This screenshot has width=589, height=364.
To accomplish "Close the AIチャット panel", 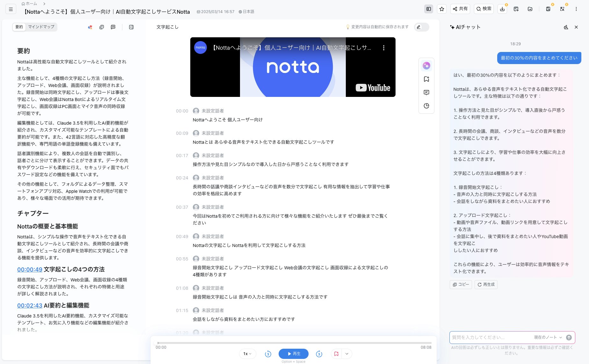I will click(x=576, y=27).
